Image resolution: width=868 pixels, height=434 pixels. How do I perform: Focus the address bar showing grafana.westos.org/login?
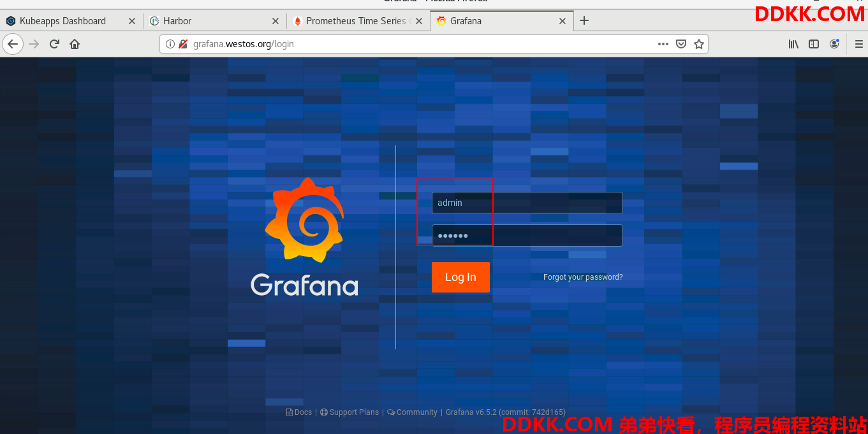pyautogui.click(x=434, y=44)
